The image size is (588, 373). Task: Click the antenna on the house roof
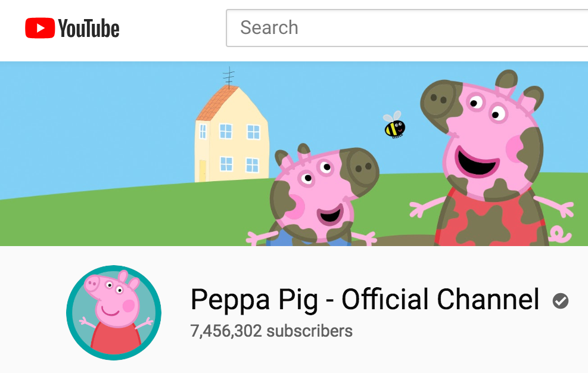coord(229,77)
